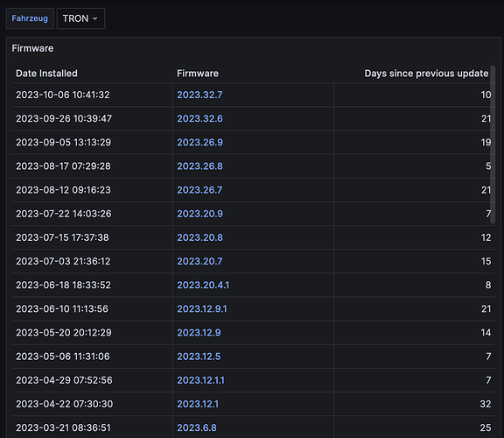Click the table vertical scrollbar thumb
The height and width of the screenshot is (438, 504).
point(493,145)
